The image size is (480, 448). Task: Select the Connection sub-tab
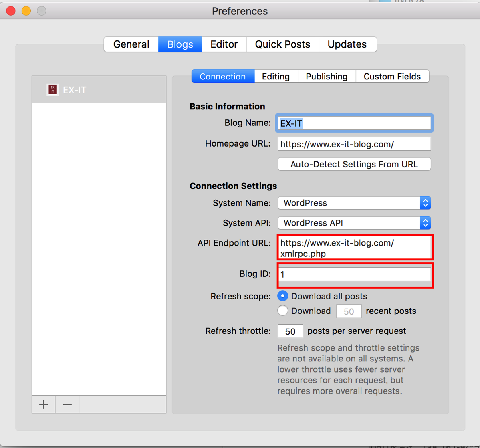click(223, 76)
